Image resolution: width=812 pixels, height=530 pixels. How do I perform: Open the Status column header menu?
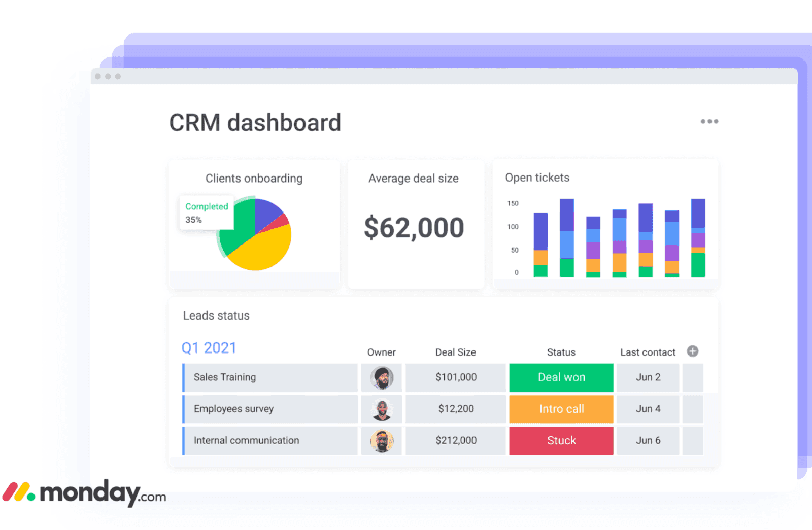561,352
